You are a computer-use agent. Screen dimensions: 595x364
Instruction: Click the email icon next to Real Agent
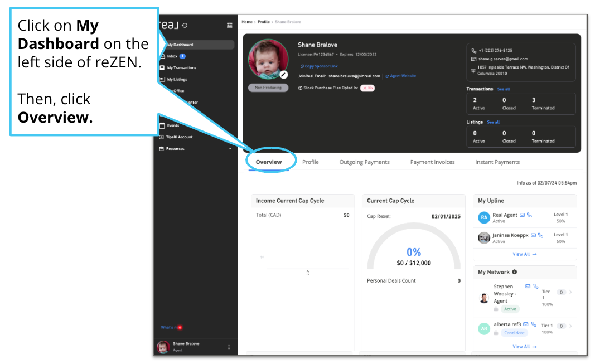pos(523,215)
